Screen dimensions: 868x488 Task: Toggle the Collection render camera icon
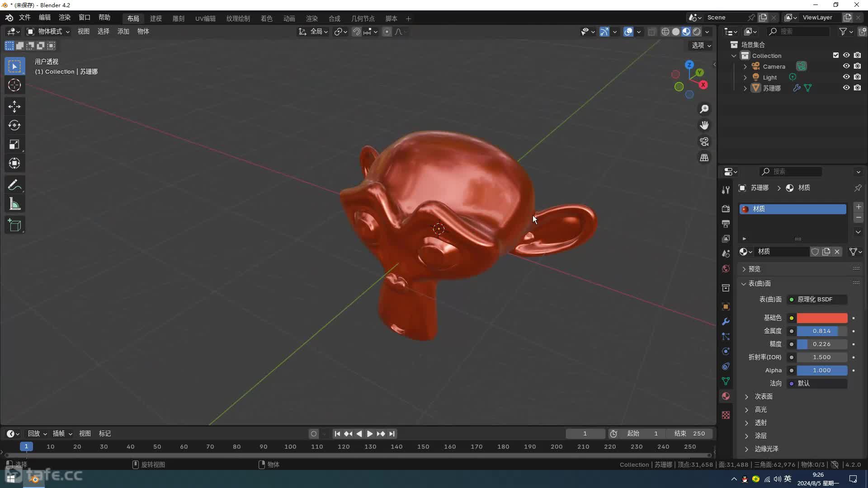click(x=857, y=55)
